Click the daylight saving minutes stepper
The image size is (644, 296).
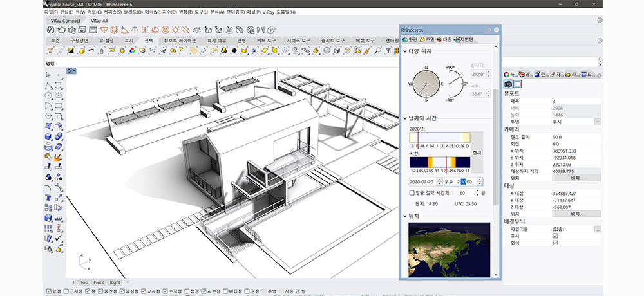tap(477, 192)
